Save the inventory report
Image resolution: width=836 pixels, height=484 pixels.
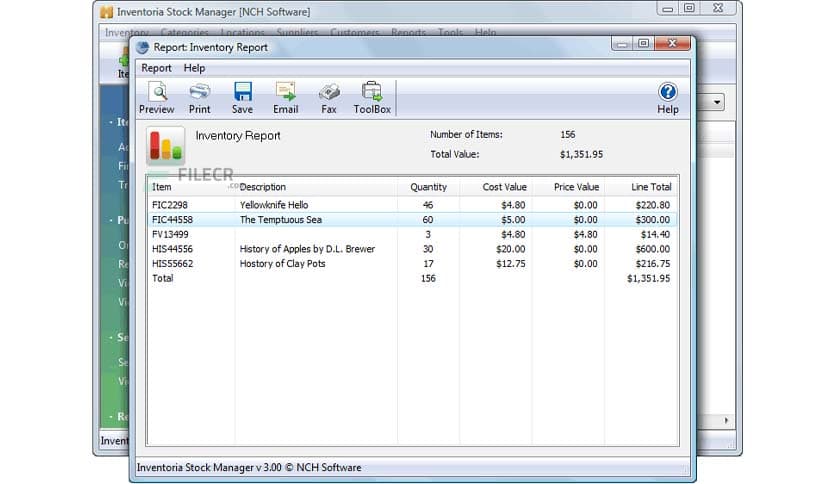click(x=242, y=97)
